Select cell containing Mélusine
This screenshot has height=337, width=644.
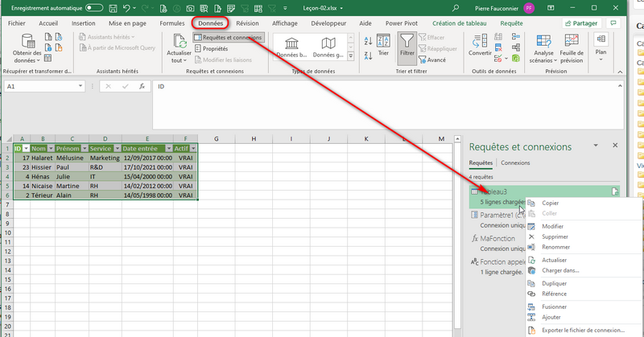tap(72, 158)
